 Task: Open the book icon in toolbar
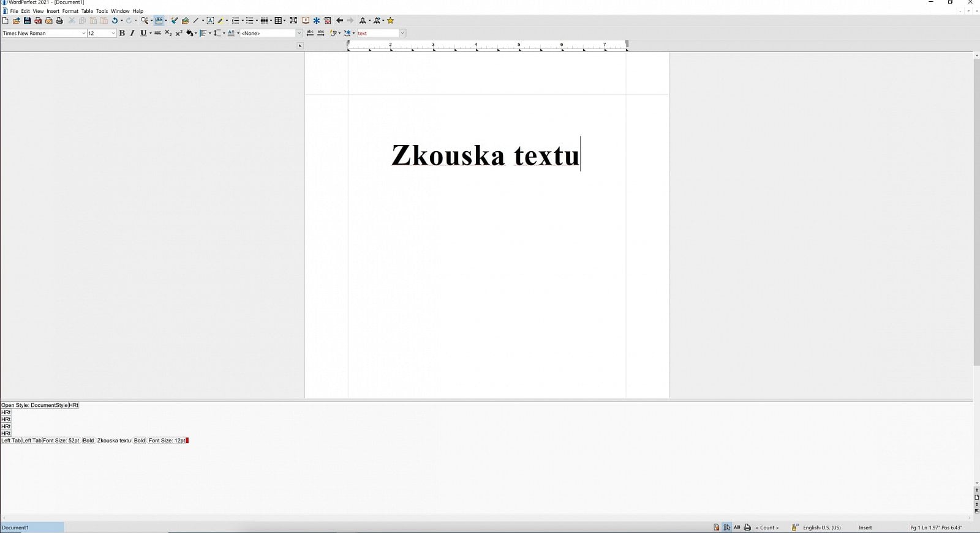coord(306,20)
